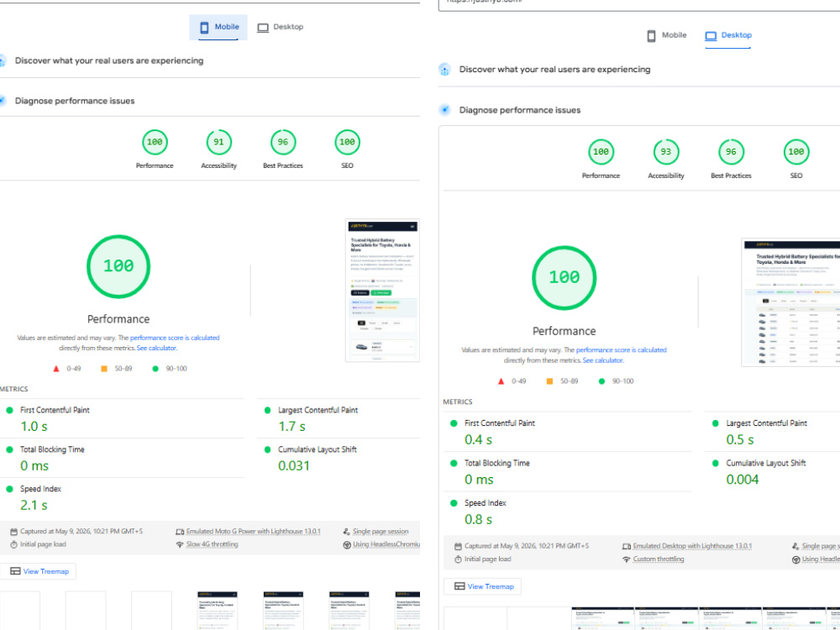Click orange square 50-89 legend in right report
This screenshot has width=840, height=630.
coord(549,381)
